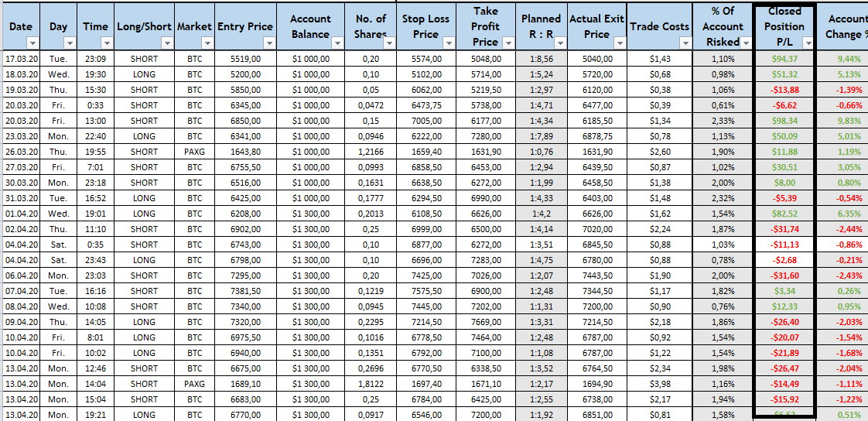Select risk percentage cell 1,10%
The image size is (868, 421).
tap(723, 59)
